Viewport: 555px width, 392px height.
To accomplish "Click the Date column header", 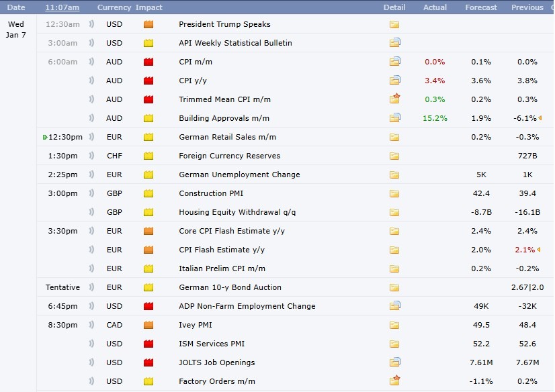I will 15,7.
